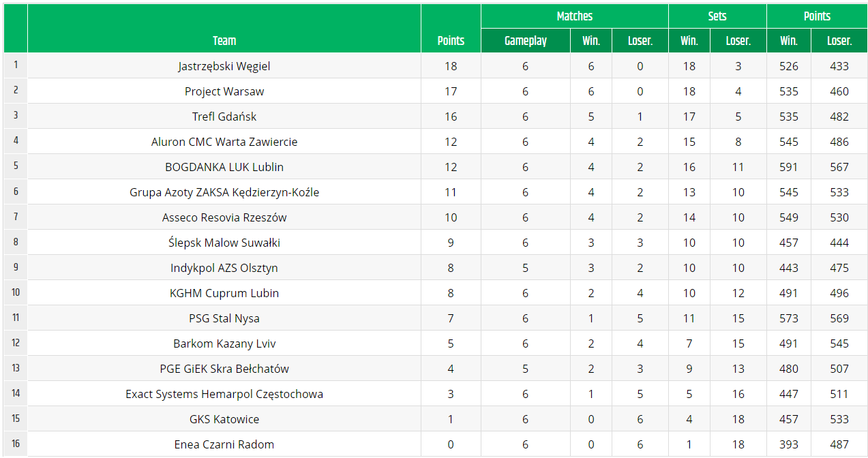The width and height of the screenshot is (868, 458).
Task: Open Aluron CMC Warta Zawiercie team page
Action: click(x=224, y=142)
